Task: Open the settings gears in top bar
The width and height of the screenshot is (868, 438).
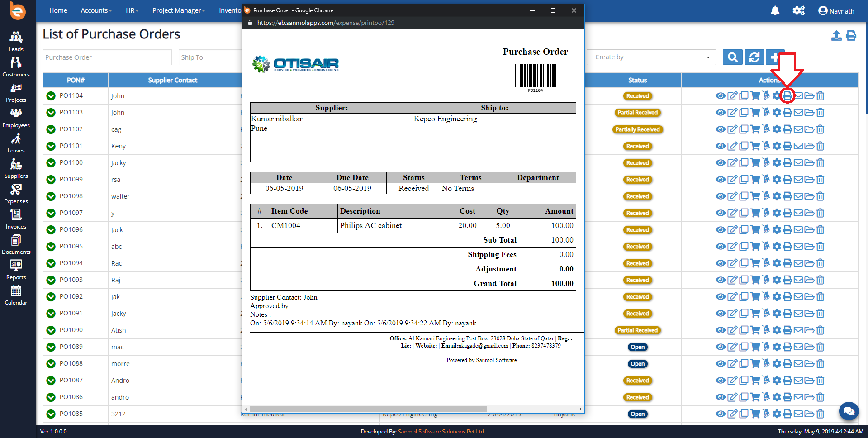Action: (798, 10)
